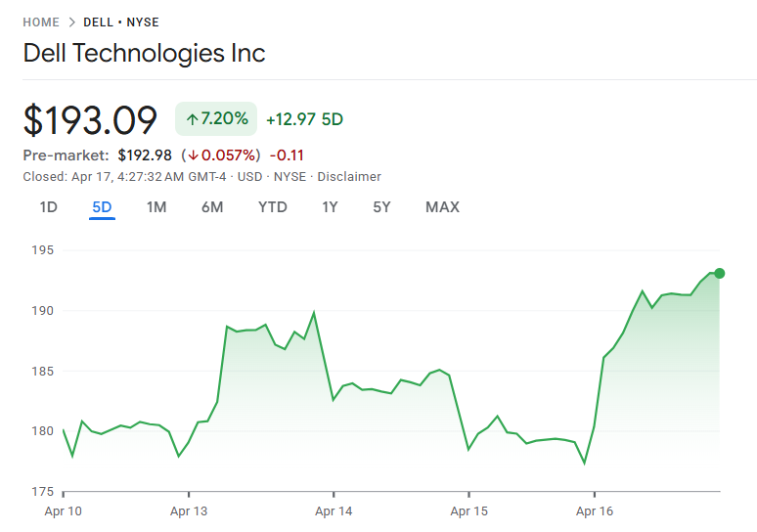Show the YTD chart range

point(273,207)
